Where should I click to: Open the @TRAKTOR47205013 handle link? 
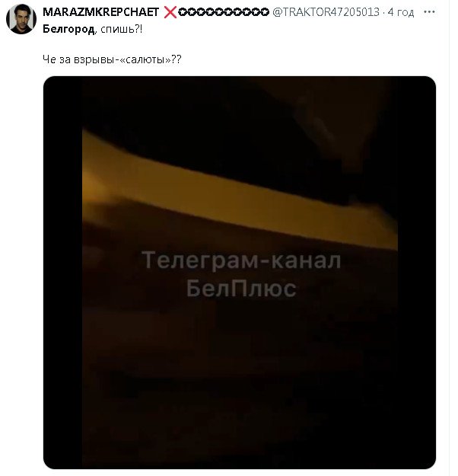[326, 12]
